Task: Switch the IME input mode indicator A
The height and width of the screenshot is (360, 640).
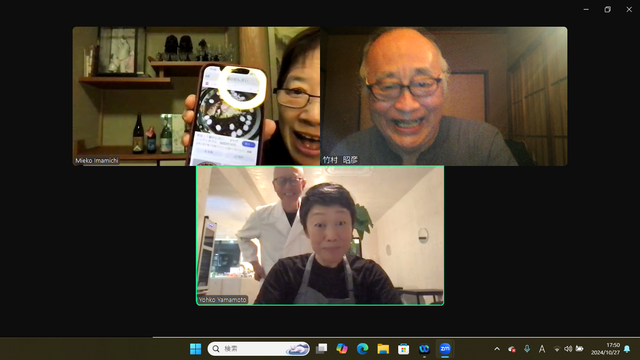Action: coord(542,349)
